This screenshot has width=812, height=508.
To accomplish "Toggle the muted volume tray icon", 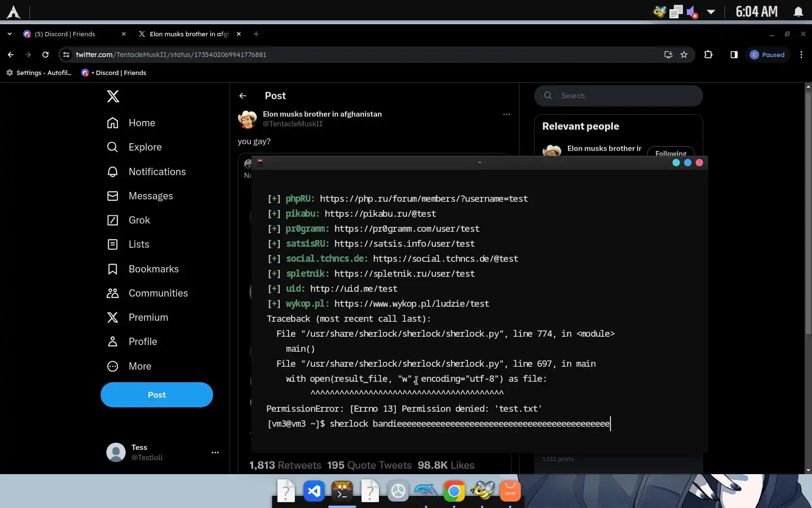I will 692,12.
